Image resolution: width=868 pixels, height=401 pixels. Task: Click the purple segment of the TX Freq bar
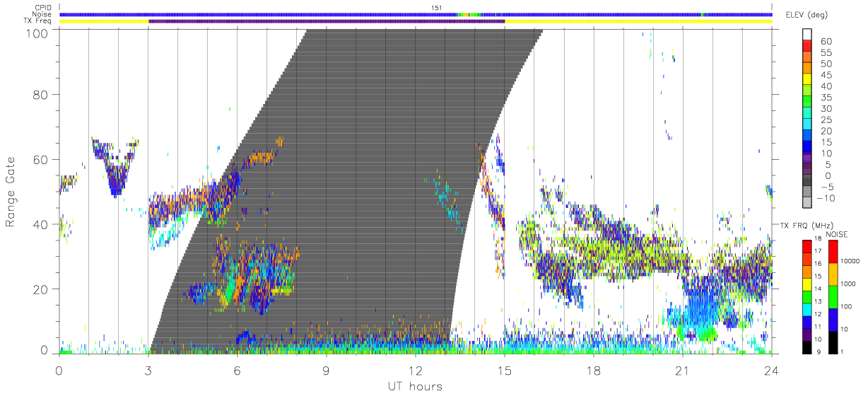[x=327, y=21]
